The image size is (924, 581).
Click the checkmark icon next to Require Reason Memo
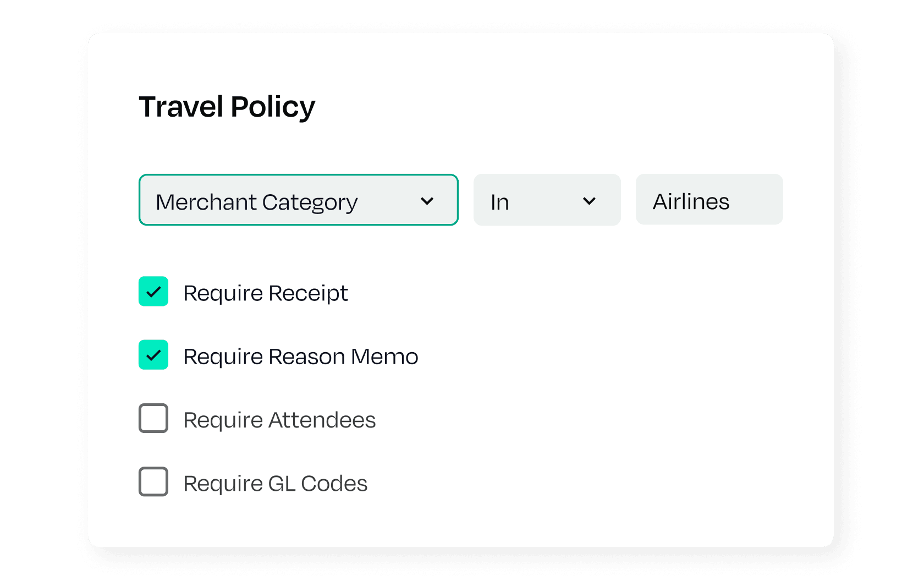[153, 355]
